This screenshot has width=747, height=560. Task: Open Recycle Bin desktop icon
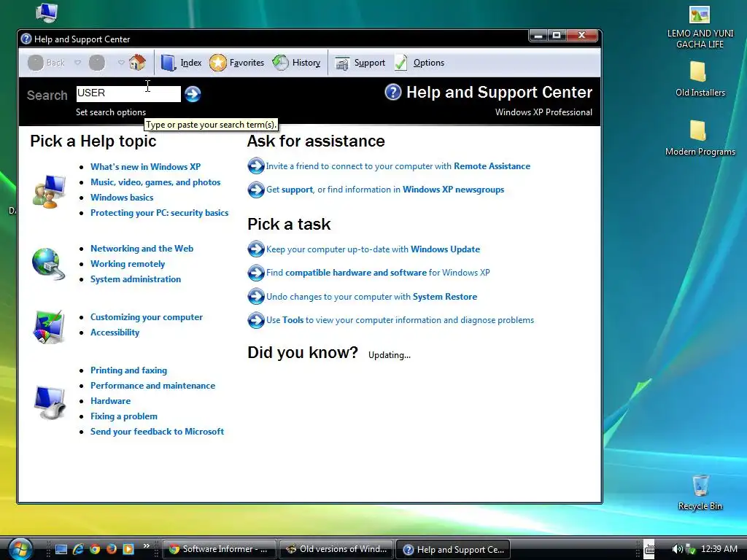click(700, 492)
